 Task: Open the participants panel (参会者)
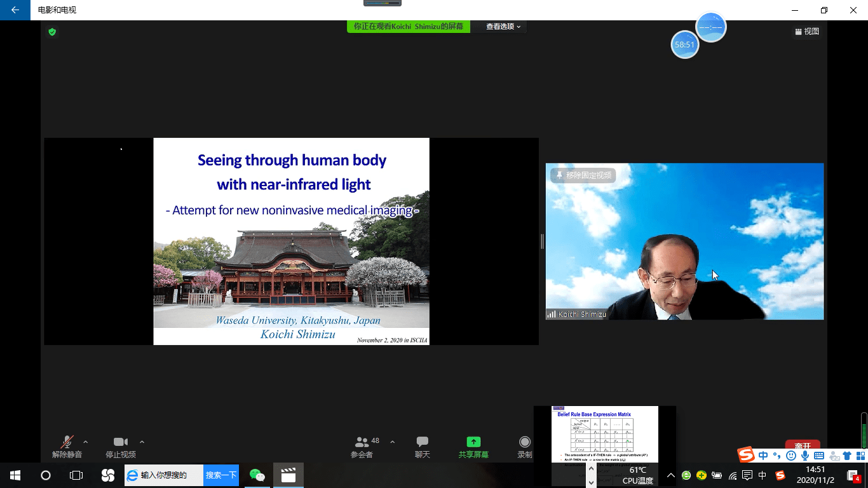tap(362, 447)
